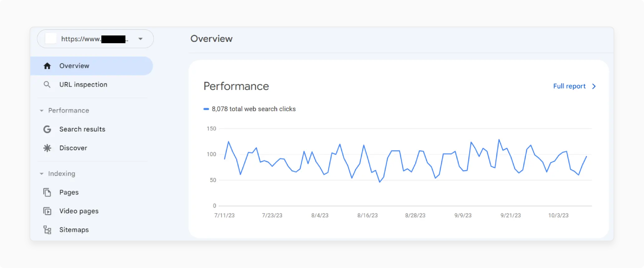The width and height of the screenshot is (644, 268).
Task: Click the 9/9/23 date label
Action: (463, 215)
